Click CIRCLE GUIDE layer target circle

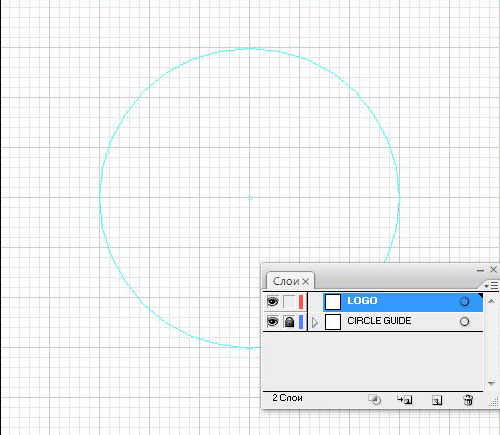click(464, 322)
